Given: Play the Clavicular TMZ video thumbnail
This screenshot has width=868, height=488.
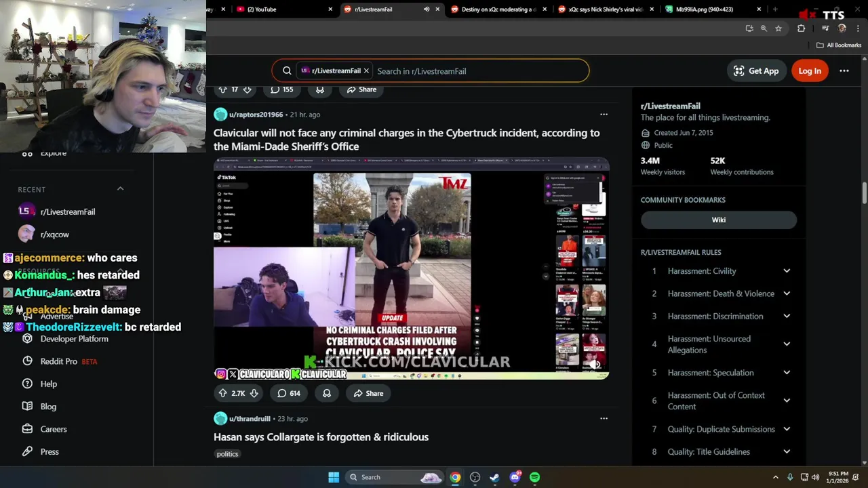Looking at the screenshot, I should click(x=411, y=268).
